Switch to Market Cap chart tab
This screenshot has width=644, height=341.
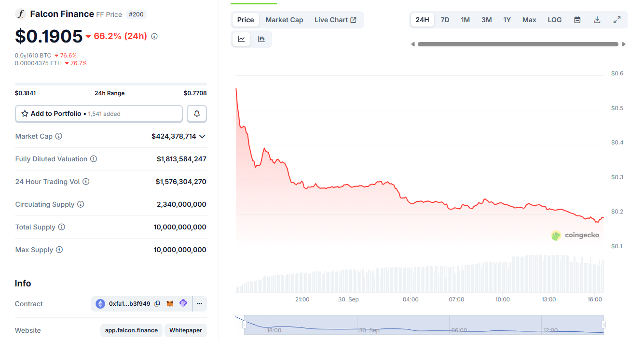pos(284,20)
